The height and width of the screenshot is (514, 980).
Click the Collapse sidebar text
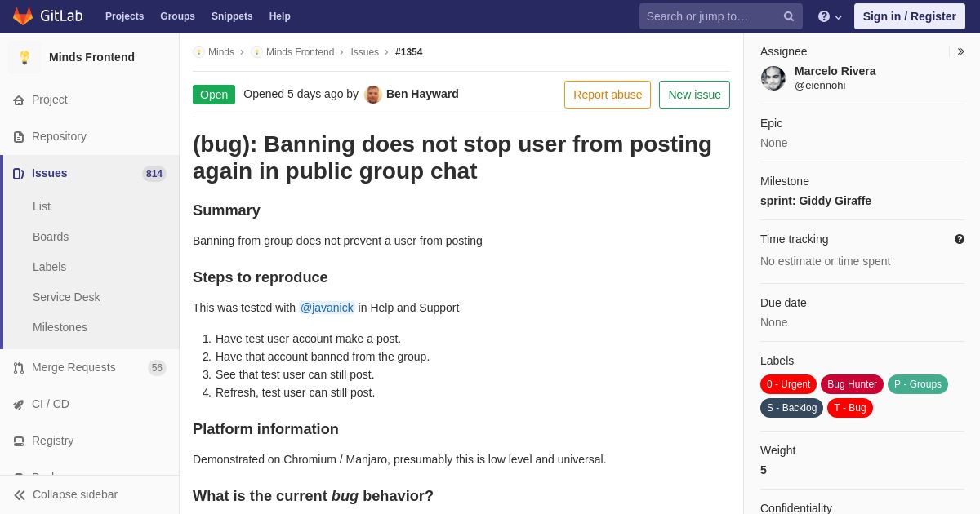point(75,494)
